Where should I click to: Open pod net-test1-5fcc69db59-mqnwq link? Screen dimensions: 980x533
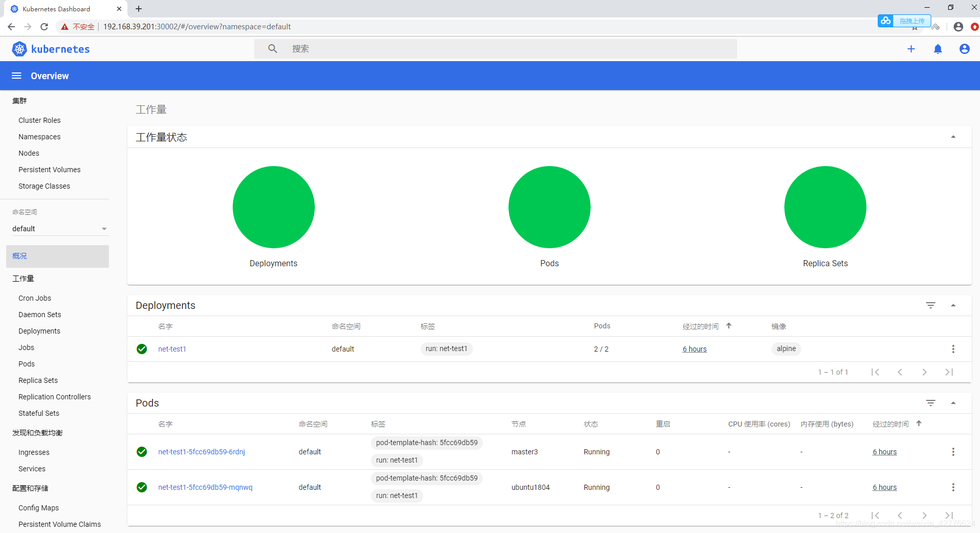(x=205, y=487)
